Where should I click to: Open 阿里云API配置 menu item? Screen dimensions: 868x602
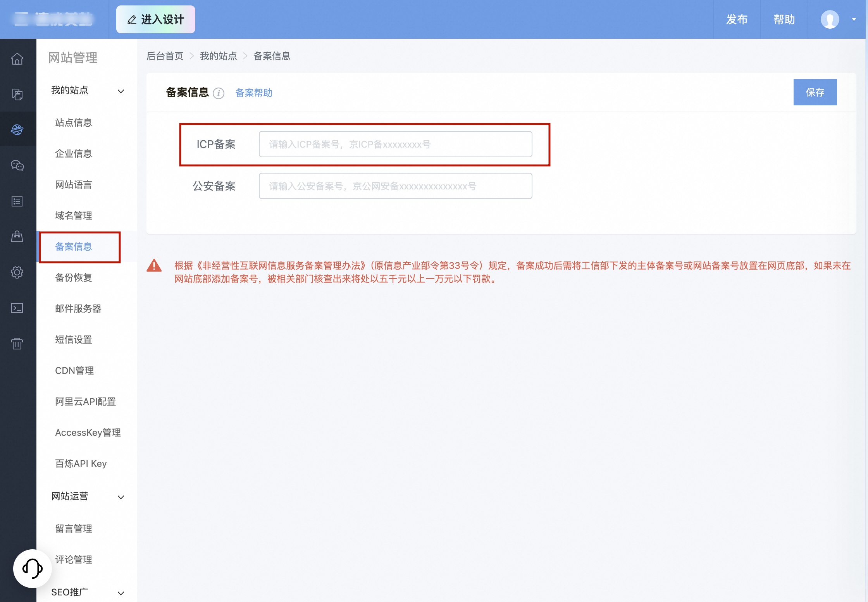86,402
